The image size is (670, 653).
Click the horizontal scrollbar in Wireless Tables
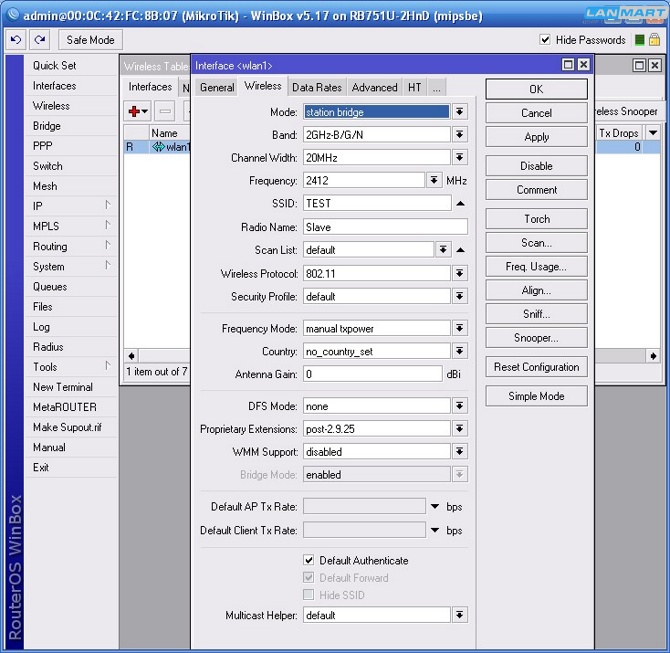(160, 355)
